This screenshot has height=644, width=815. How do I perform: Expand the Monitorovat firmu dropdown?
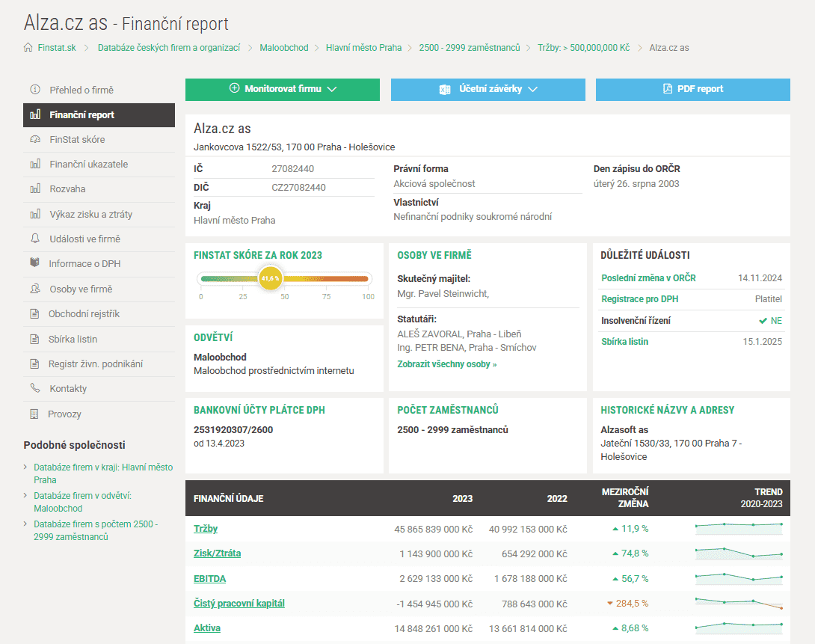332,89
